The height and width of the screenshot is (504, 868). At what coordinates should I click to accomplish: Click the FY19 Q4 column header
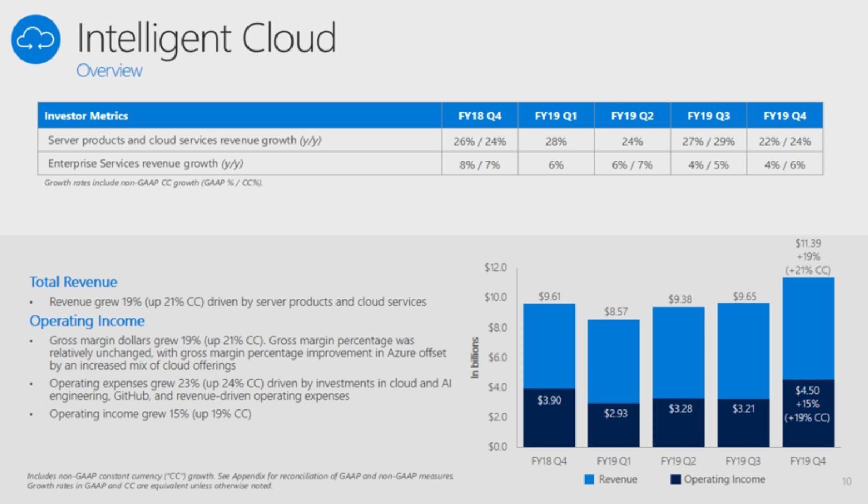click(x=784, y=116)
